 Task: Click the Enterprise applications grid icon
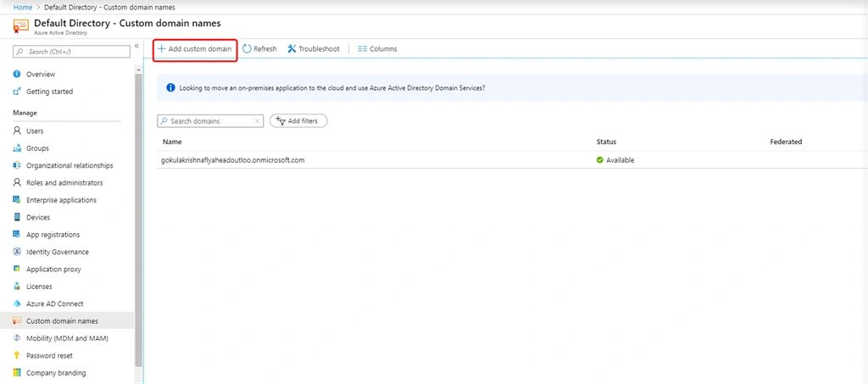click(17, 200)
